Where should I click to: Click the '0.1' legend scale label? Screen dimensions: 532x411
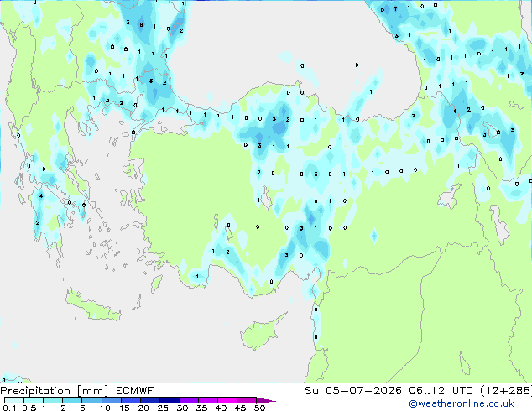pyautogui.click(x=9, y=408)
